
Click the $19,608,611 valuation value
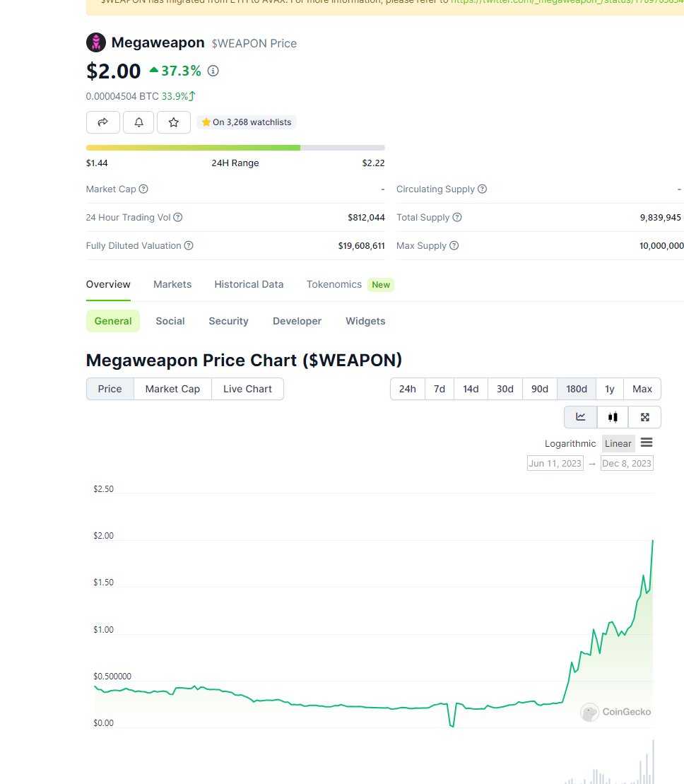point(361,245)
